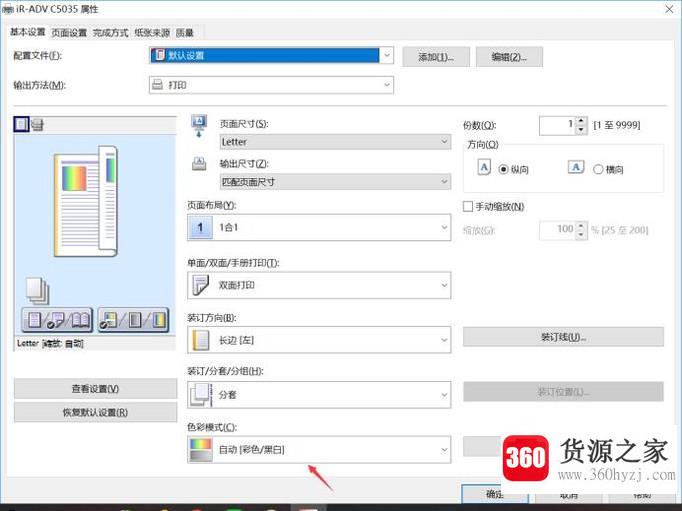
Task: Click the landscape orientation A icon
Action: point(576,167)
